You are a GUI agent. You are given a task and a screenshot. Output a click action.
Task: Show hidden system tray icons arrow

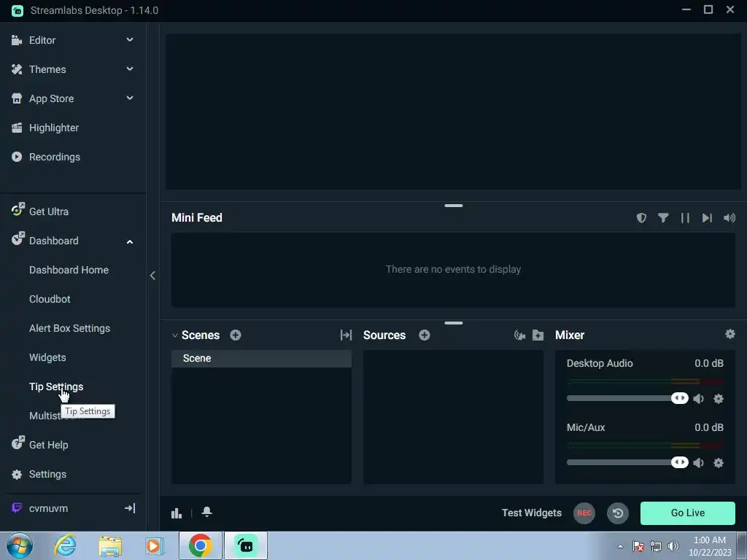620,546
